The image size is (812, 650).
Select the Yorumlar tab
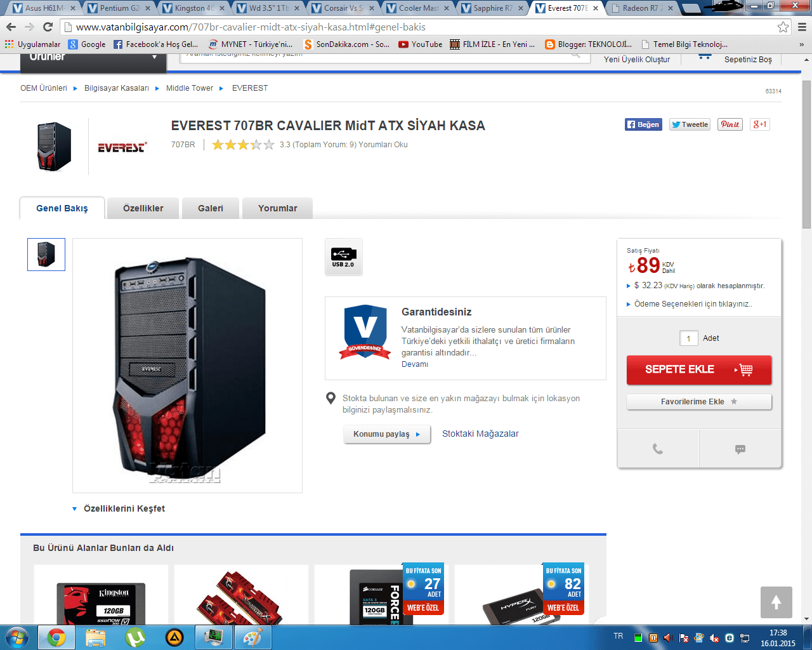pyautogui.click(x=278, y=208)
